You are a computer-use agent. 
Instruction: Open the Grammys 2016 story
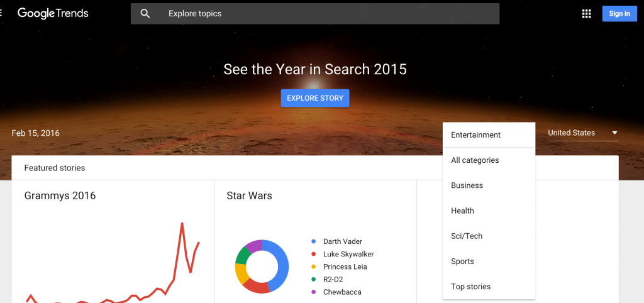click(x=60, y=196)
